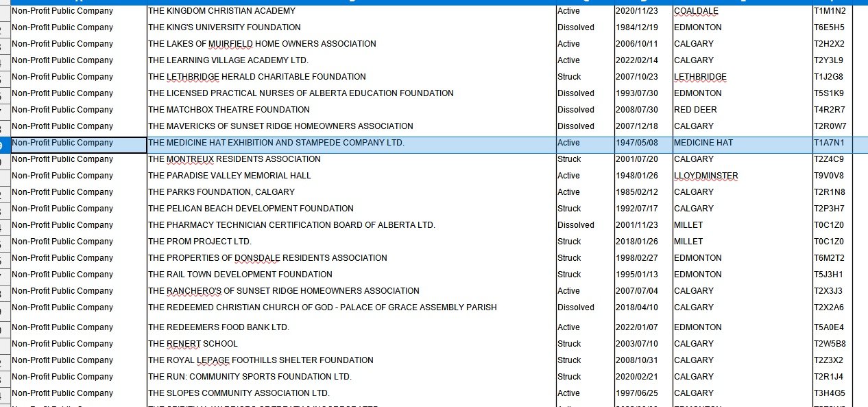The image size is (868, 407).
Task: Click THE LAKES OF MUIRFIELD HOME OWNERS ASSOCIATION
Action: point(351,44)
